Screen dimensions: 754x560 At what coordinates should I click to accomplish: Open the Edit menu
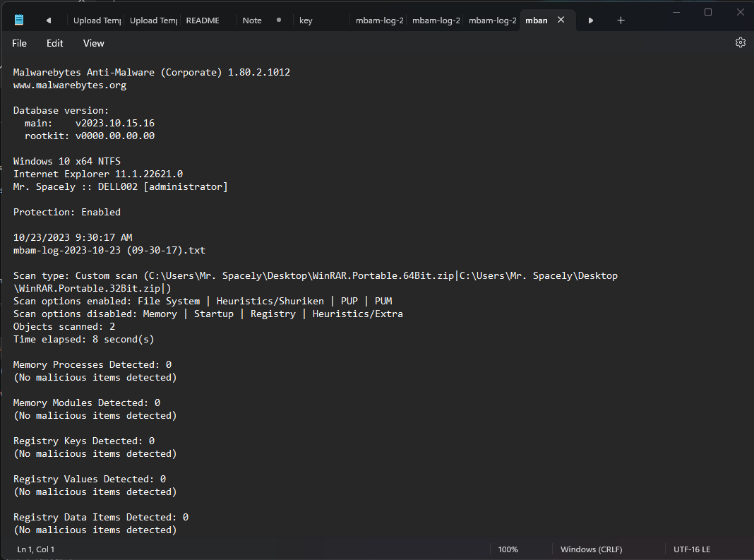55,43
